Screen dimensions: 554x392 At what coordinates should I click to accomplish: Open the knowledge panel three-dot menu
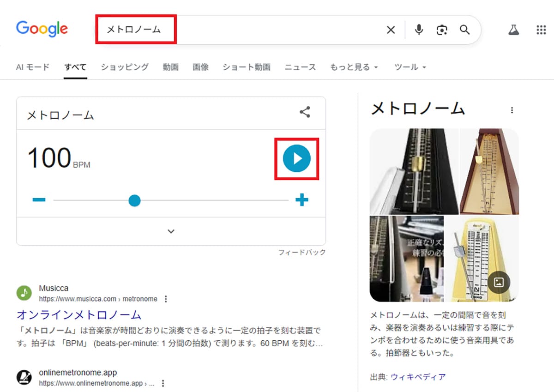[x=512, y=110]
